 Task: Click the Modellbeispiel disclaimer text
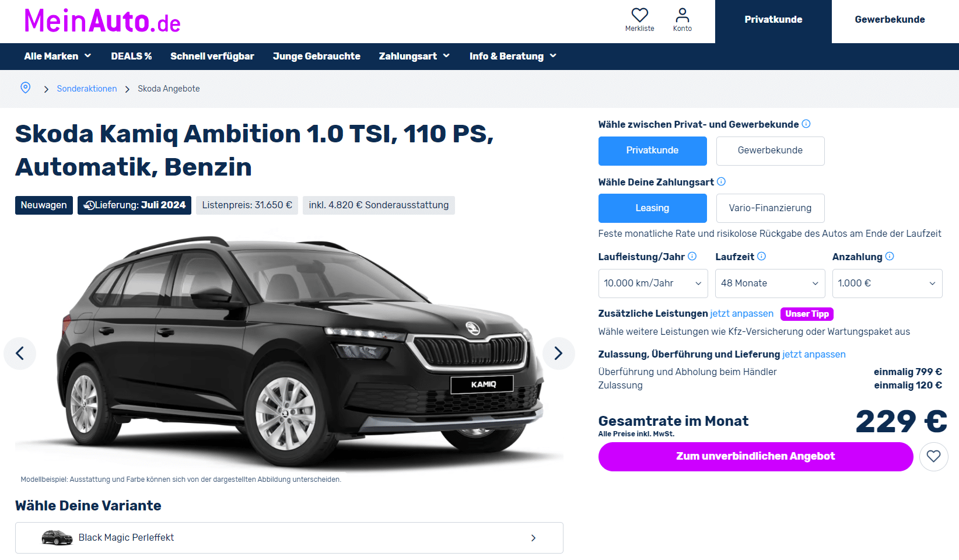pyautogui.click(x=181, y=480)
